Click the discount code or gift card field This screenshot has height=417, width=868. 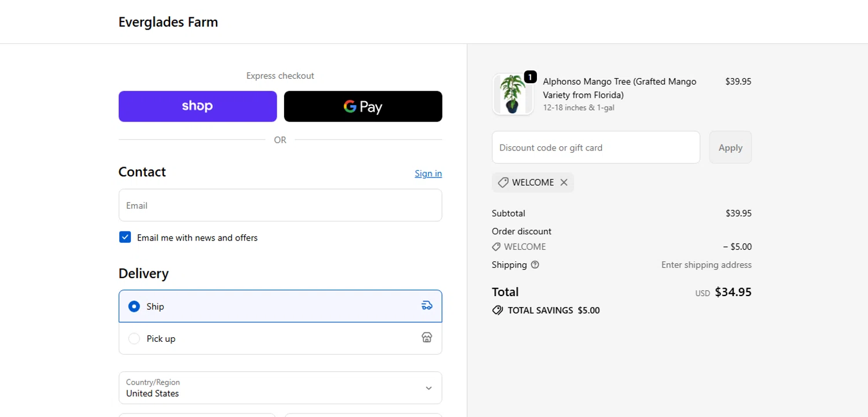pos(595,147)
